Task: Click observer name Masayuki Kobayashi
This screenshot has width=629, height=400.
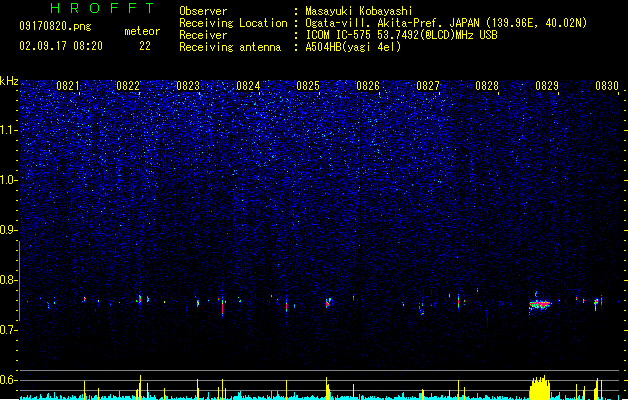Action: (x=359, y=11)
